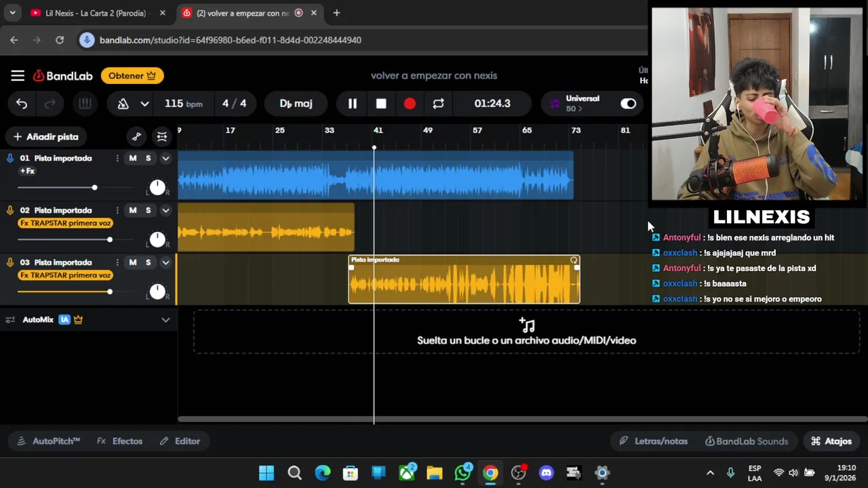868x488 pixels.
Task: Select the microphone icon of track 02
Action: pyautogui.click(x=10, y=210)
